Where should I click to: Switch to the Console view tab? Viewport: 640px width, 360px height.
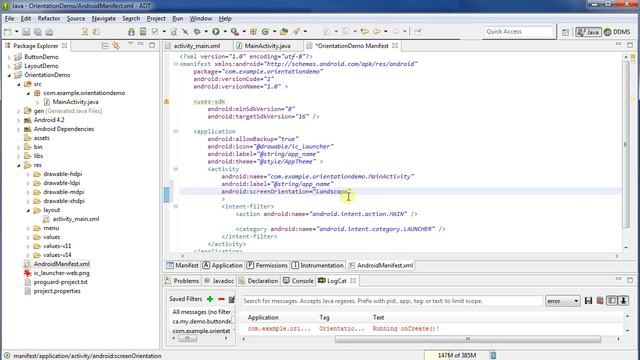pos(298,281)
